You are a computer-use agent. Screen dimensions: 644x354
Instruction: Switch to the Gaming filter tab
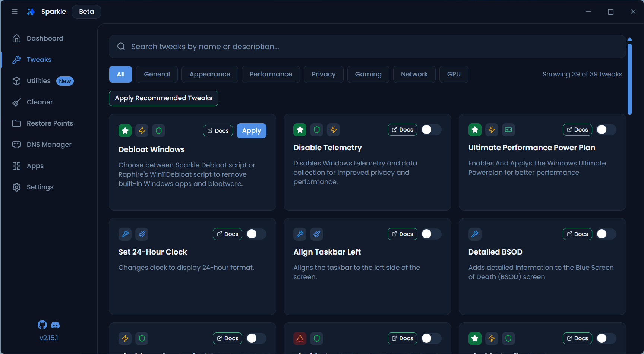[x=368, y=74]
